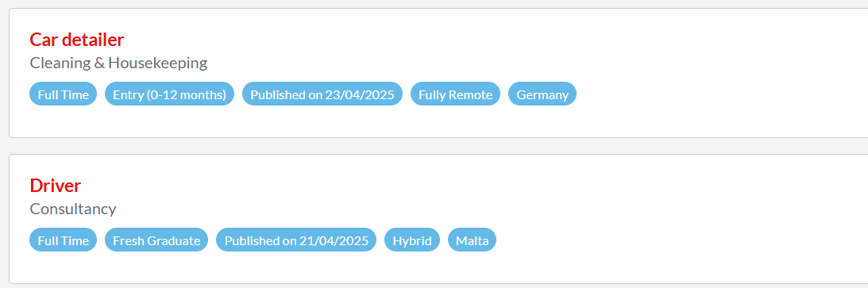Screen dimensions: 868x288
Task: Click the Published on 21/04/2025 tag
Action: point(296,240)
